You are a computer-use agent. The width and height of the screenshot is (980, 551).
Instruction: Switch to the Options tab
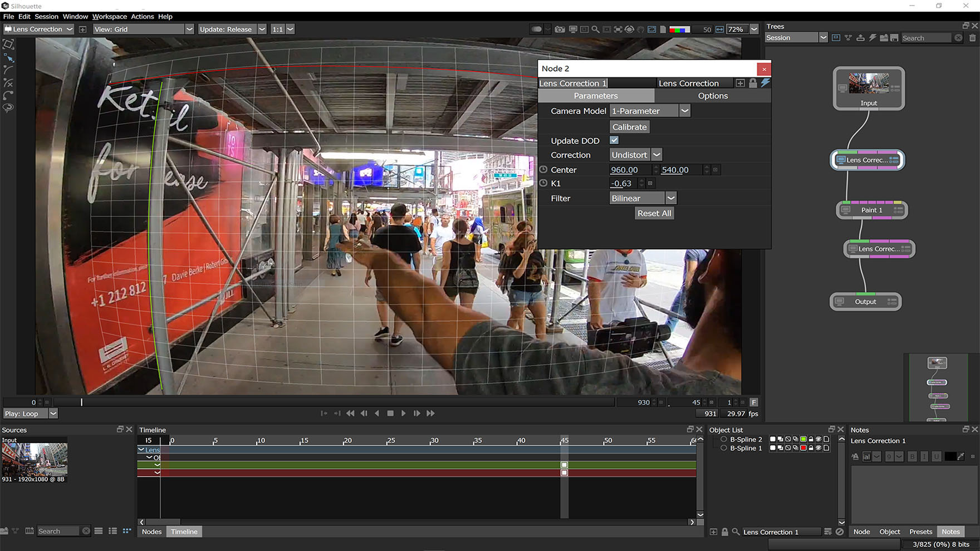tap(713, 96)
